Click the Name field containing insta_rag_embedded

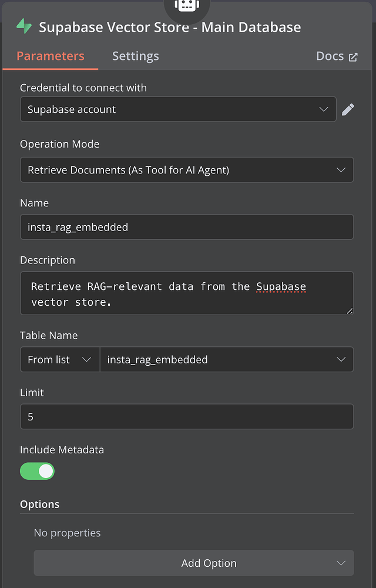click(x=187, y=227)
